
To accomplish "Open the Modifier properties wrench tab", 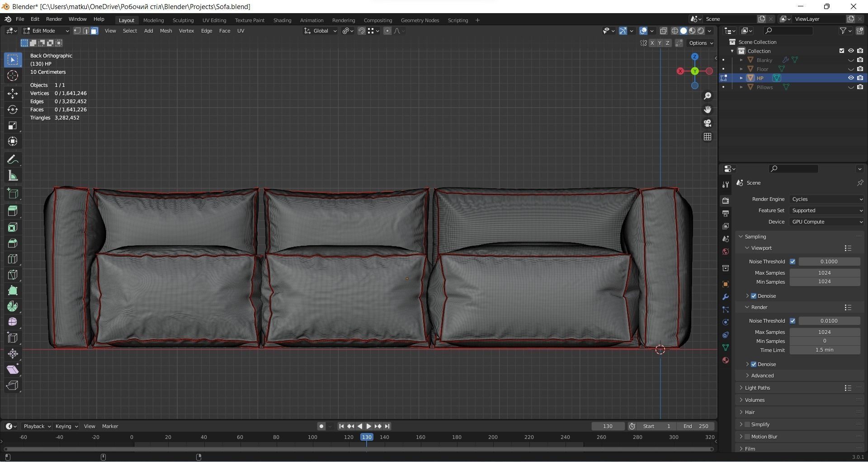I will [x=726, y=297].
